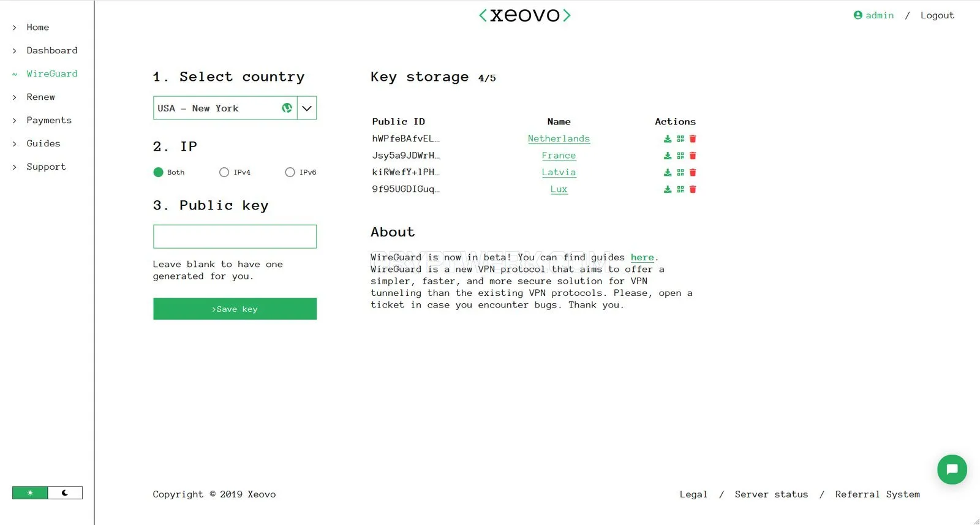Image resolution: width=980 pixels, height=525 pixels.
Task: Click public ID 9f95UGDIGuq…
Action: [x=405, y=189]
